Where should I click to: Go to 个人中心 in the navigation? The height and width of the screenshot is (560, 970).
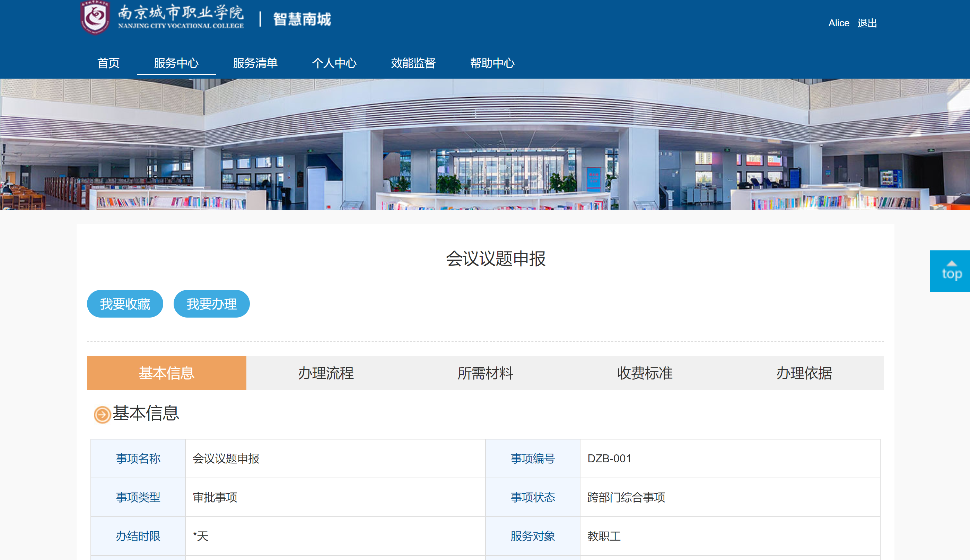point(334,63)
